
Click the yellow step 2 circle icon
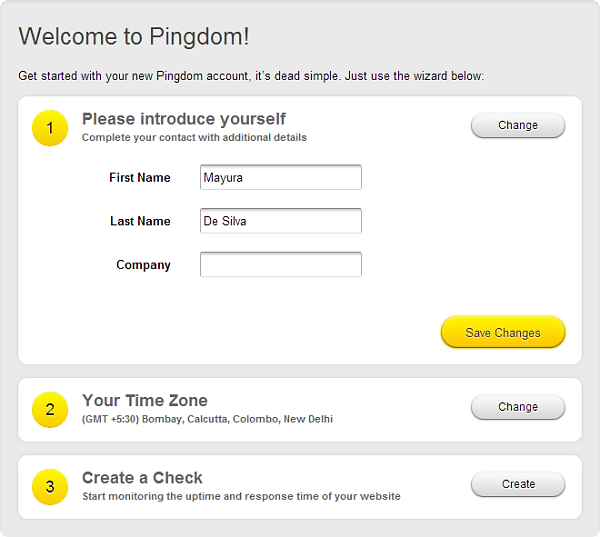(x=50, y=410)
